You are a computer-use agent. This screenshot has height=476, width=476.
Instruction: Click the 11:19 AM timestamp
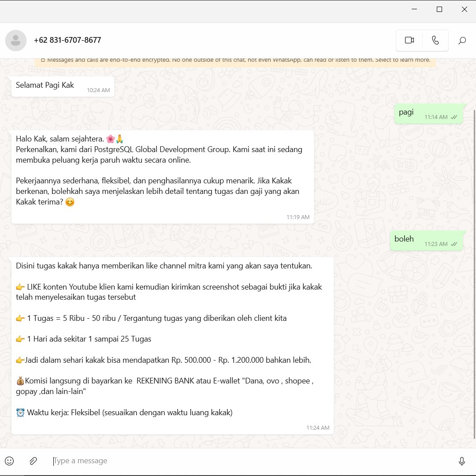tap(298, 217)
